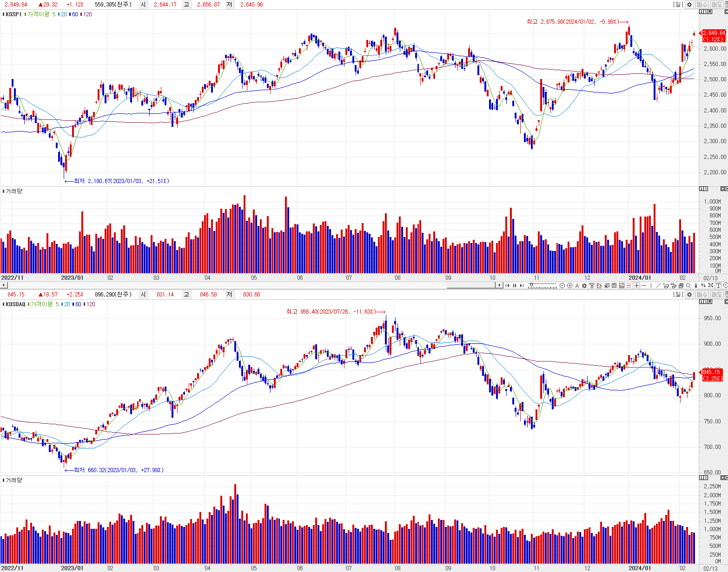Viewport: 728px width, 572px height.
Task: Select the horizontal line drawing tool
Action: click(x=644, y=285)
